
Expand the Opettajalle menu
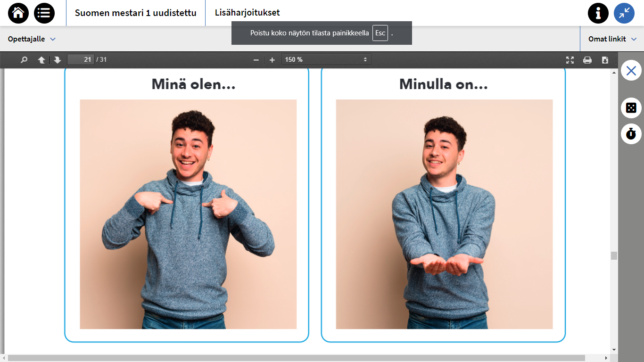tap(32, 39)
